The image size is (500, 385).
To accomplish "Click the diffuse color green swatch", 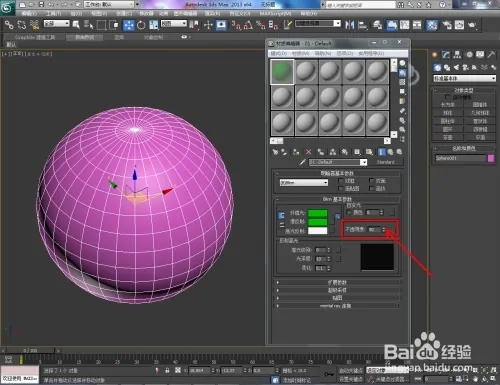I will 317,222.
